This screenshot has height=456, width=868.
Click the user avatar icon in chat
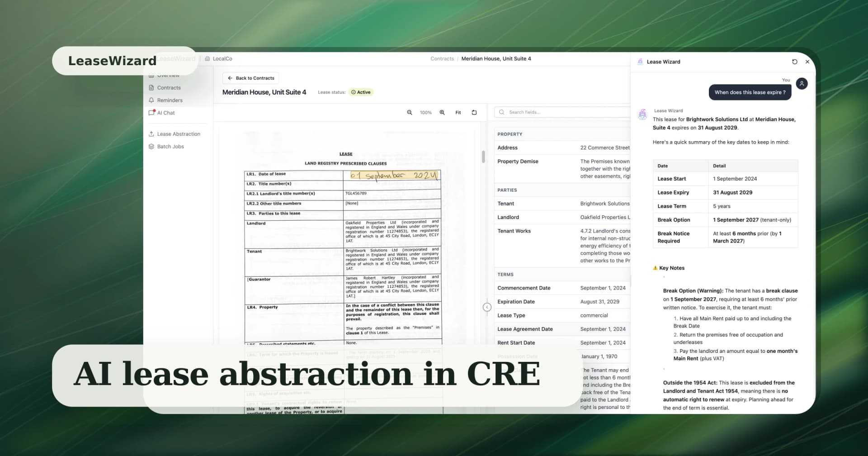coord(802,84)
